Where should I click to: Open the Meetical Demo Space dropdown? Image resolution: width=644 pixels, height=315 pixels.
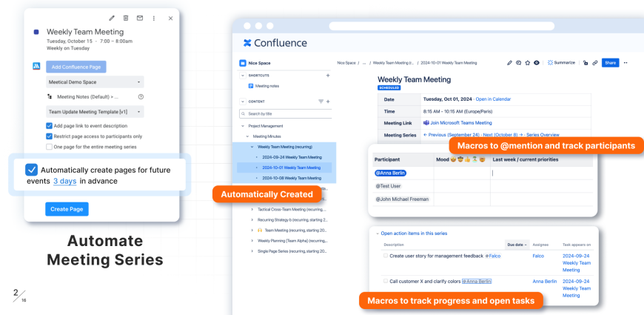click(95, 82)
